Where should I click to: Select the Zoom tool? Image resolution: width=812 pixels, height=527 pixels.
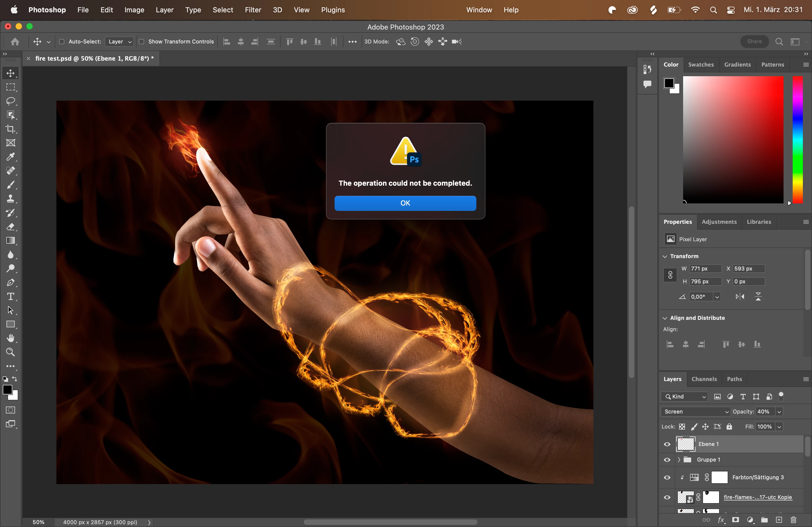[10, 352]
